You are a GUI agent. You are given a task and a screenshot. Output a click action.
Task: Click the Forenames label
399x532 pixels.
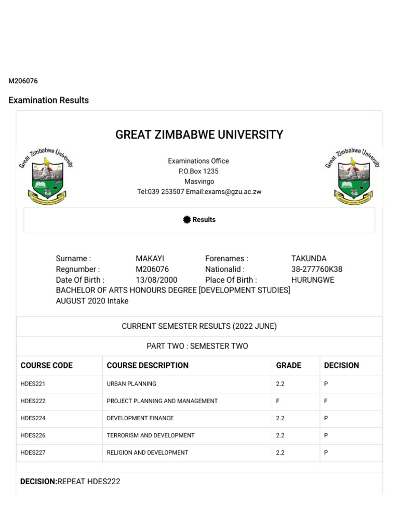click(227, 259)
